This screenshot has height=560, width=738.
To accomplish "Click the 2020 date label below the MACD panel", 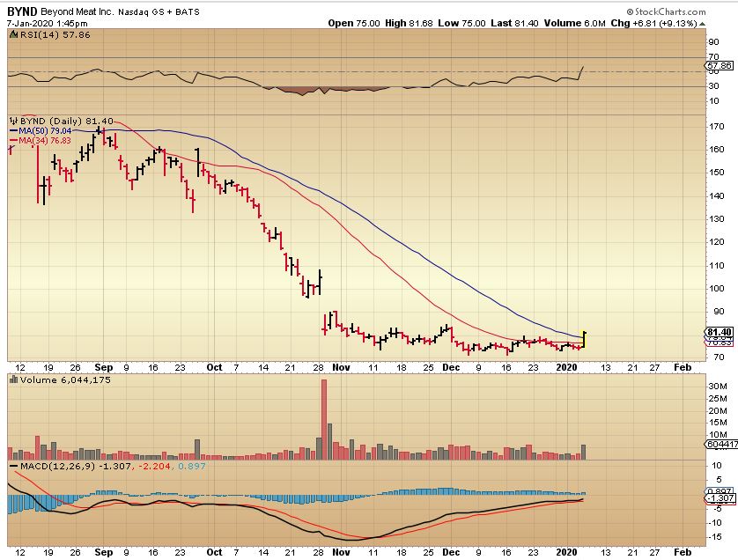I will click(566, 552).
